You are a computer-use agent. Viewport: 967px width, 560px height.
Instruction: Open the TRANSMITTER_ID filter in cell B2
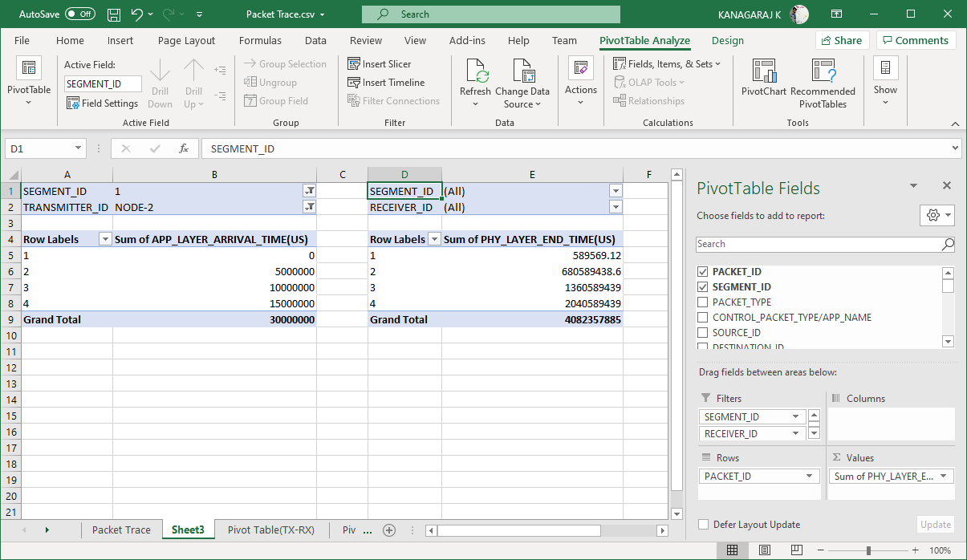(x=309, y=207)
